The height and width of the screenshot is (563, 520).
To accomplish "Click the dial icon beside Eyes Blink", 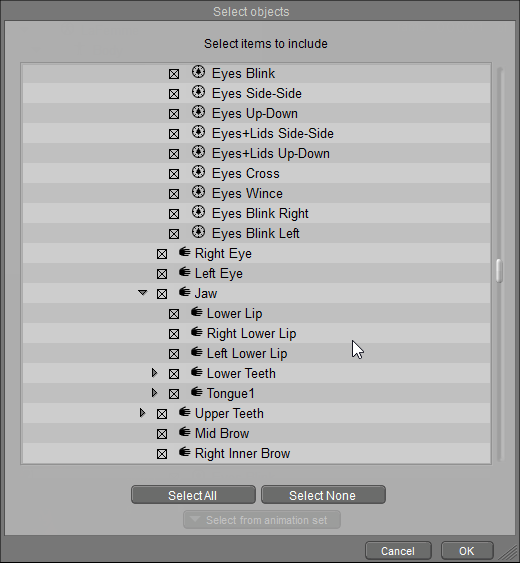I will [x=198, y=72].
